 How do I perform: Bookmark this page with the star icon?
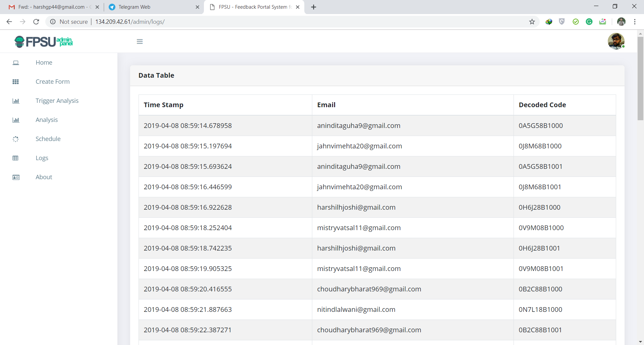tap(532, 22)
